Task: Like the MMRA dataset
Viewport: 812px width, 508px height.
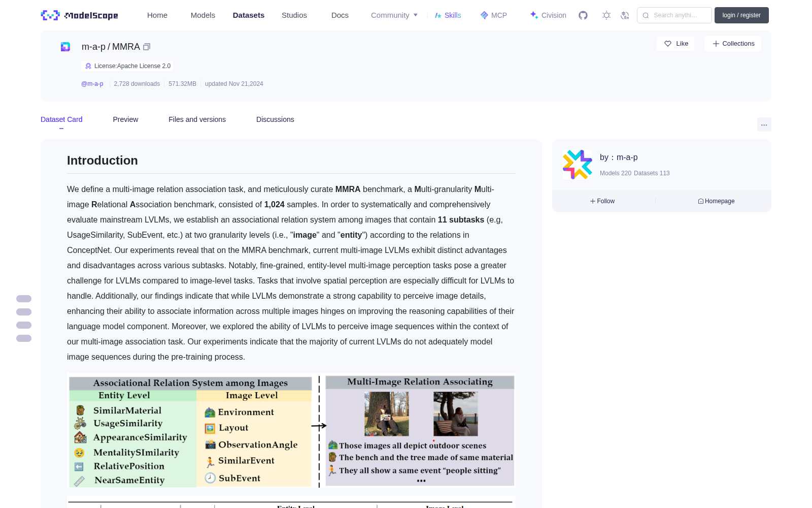Action: (x=675, y=44)
